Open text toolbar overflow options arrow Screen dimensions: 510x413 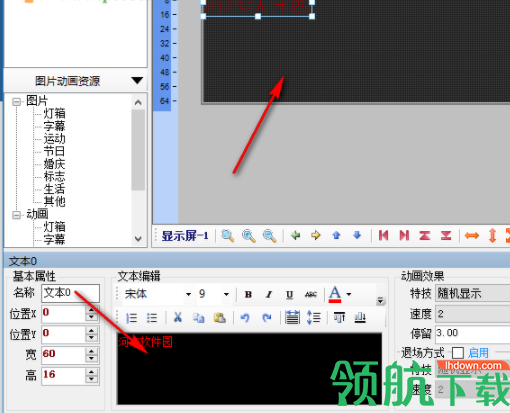(380, 301)
